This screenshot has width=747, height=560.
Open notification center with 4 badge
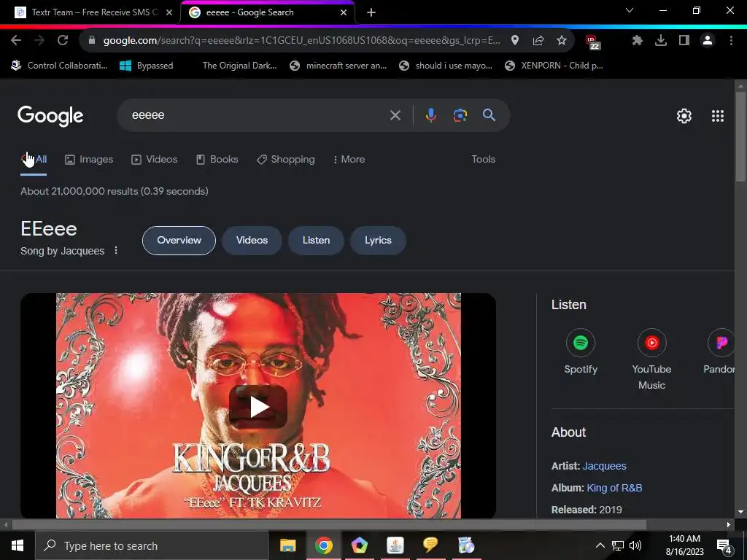724,545
